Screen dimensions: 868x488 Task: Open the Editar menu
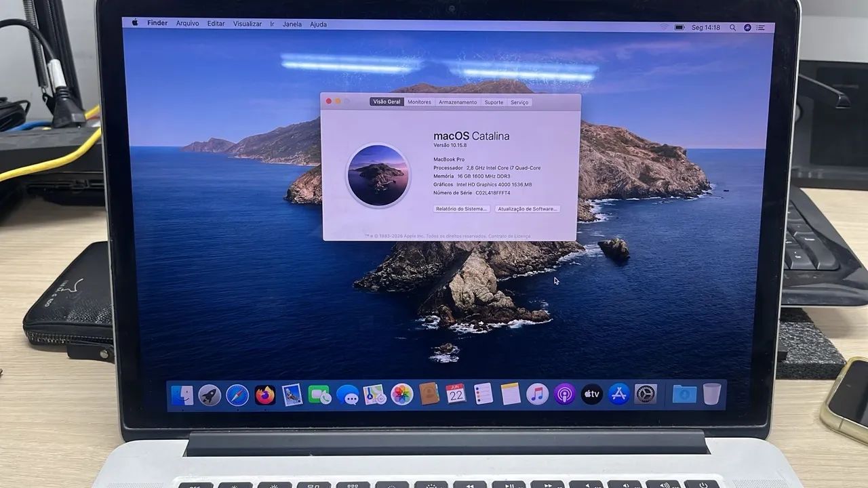coord(216,24)
